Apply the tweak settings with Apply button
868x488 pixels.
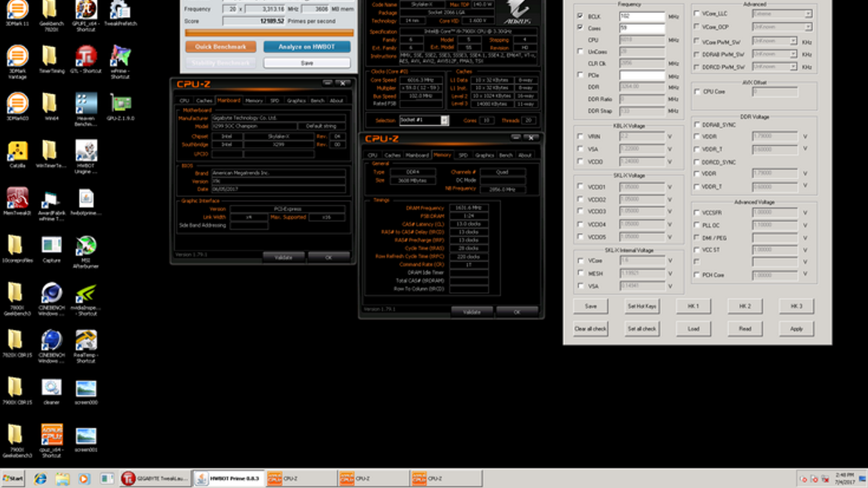tap(796, 329)
